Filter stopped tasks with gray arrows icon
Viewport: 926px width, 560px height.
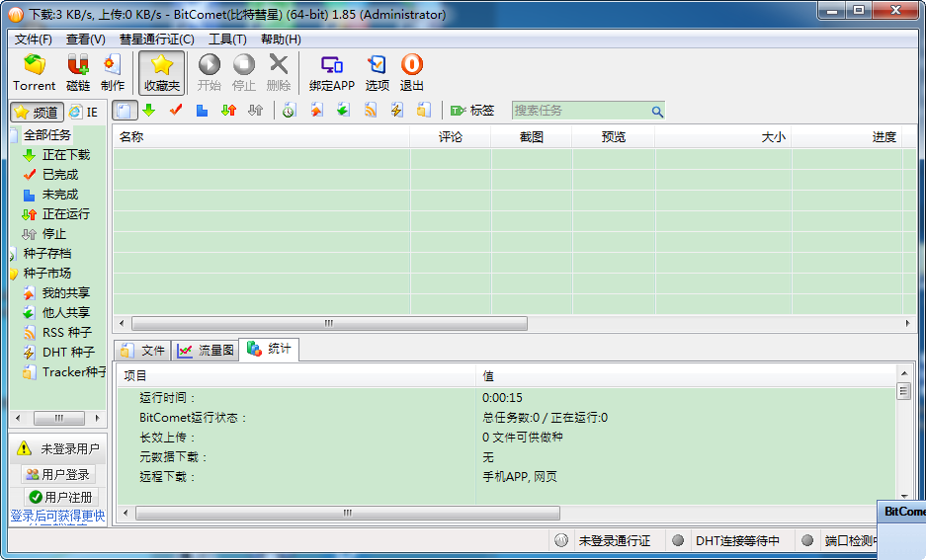[x=255, y=111]
